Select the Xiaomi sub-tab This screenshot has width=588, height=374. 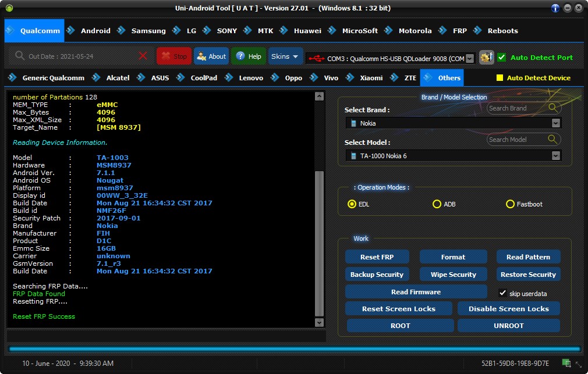(365, 78)
